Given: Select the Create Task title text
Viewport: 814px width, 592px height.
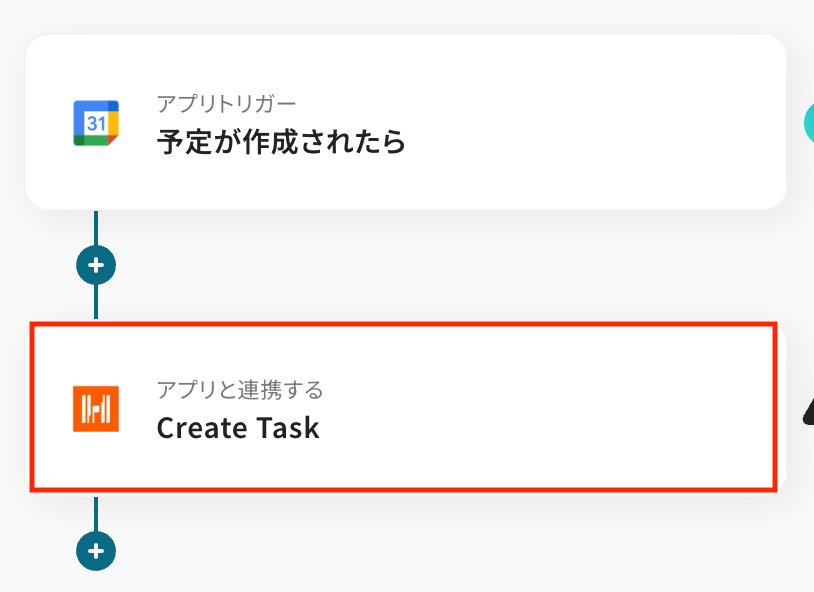Looking at the screenshot, I should tap(238, 428).
